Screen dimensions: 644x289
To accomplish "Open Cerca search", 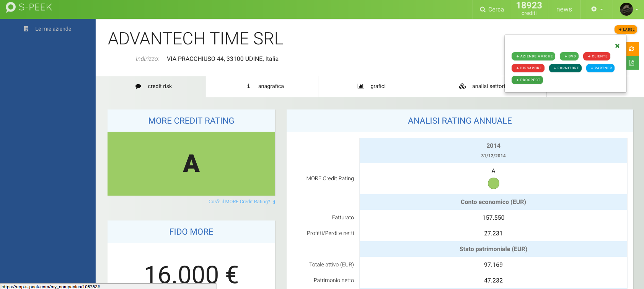I will click(x=492, y=9).
